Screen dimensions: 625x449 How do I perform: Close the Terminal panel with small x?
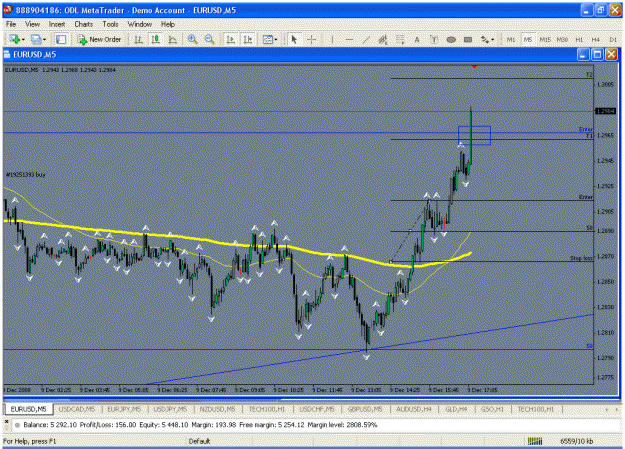point(6,421)
